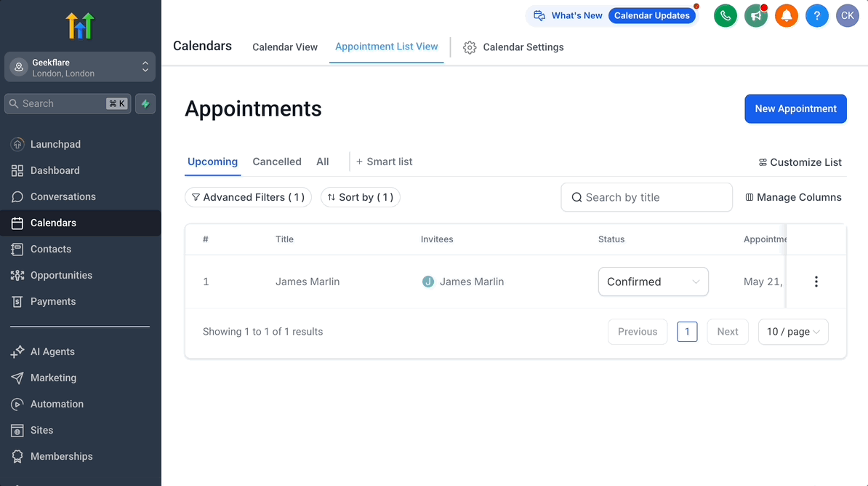868x486 pixels.
Task: Click the sidebar Search field
Action: pos(68,103)
